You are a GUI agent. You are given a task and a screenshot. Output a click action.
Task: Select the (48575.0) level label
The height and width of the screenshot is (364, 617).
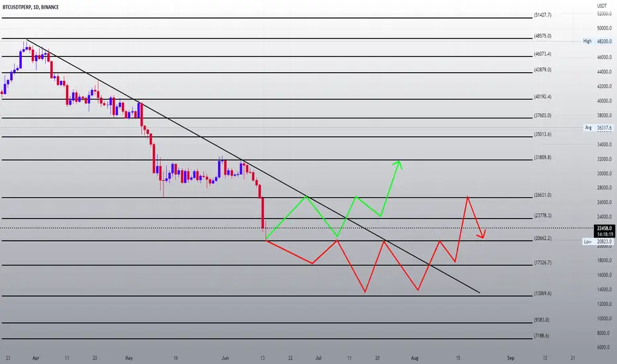click(543, 36)
